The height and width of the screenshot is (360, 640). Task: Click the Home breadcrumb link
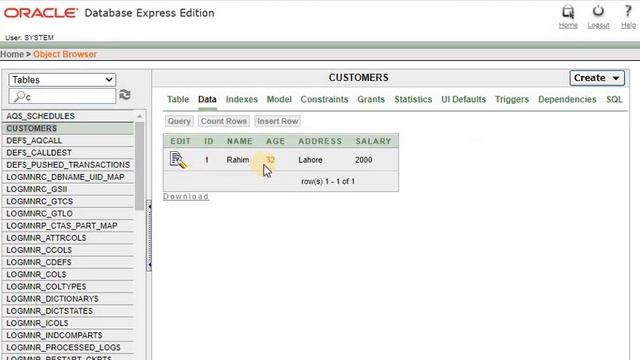tap(12, 54)
